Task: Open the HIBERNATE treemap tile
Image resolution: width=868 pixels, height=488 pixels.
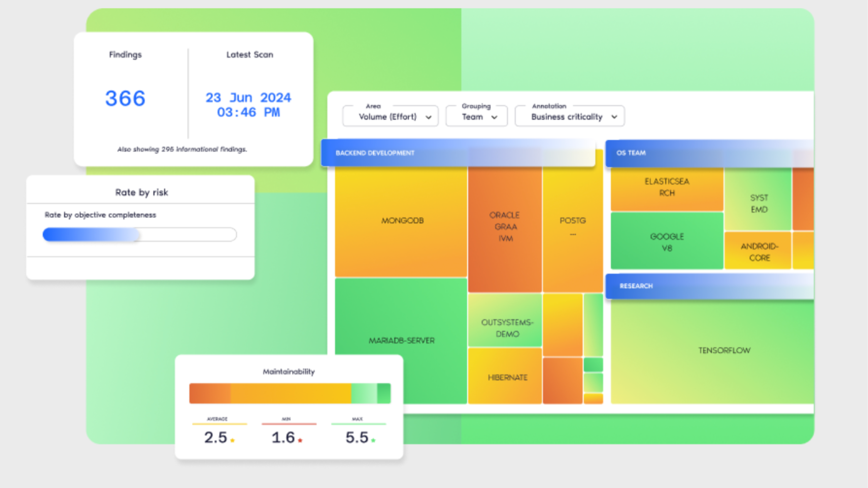Action: (505, 376)
